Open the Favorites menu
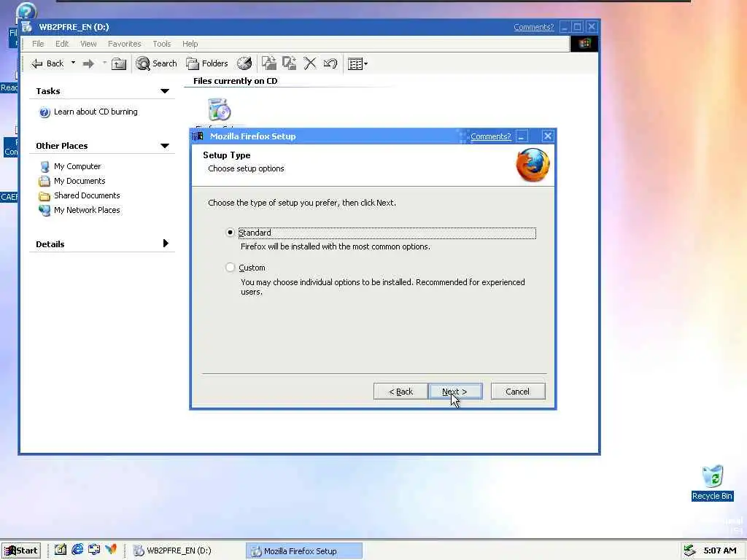Screen dimensions: 747x560 [x=124, y=44]
